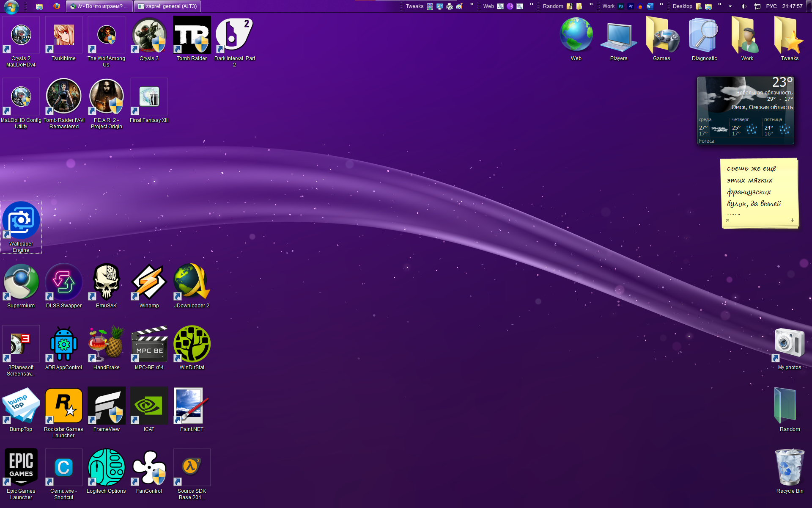Click the Foreca link on weather gadget
This screenshot has height=508, width=812.
[x=706, y=141]
